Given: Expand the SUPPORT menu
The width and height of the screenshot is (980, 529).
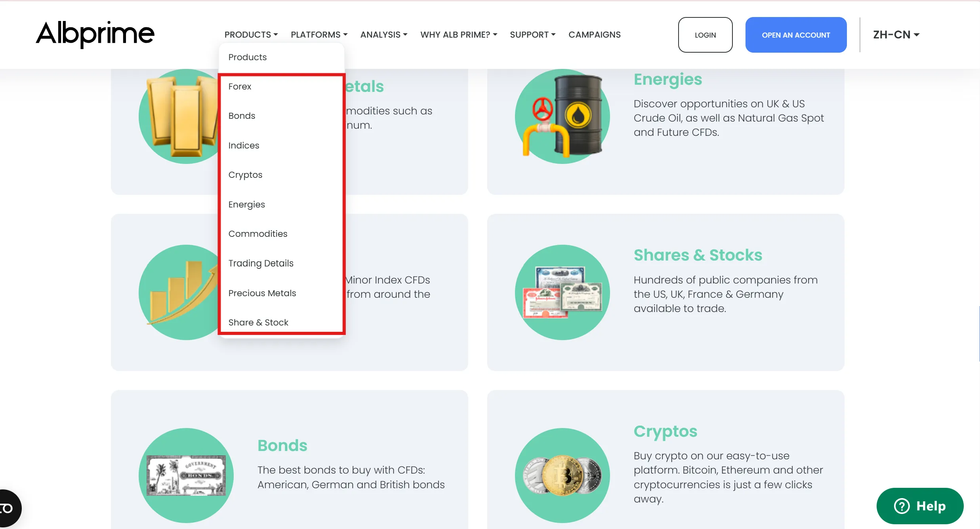Looking at the screenshot, I should click(x=532, y=35).
